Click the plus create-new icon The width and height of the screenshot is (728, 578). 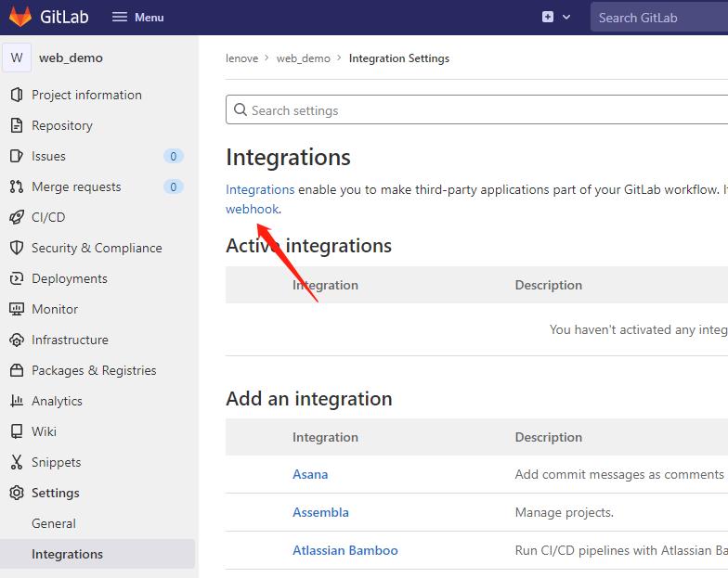(548, 17)
